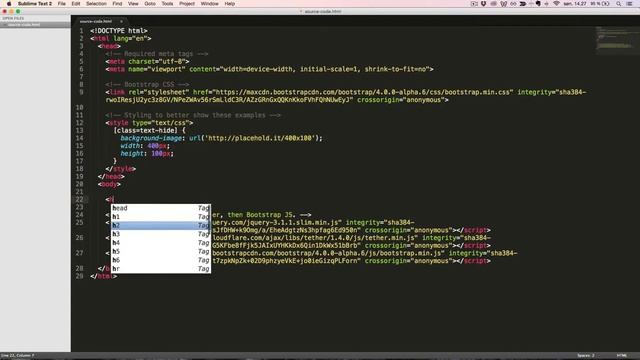Choose 'h5' from the autocomplete list

pyautogui.click(x=161, y=251)
